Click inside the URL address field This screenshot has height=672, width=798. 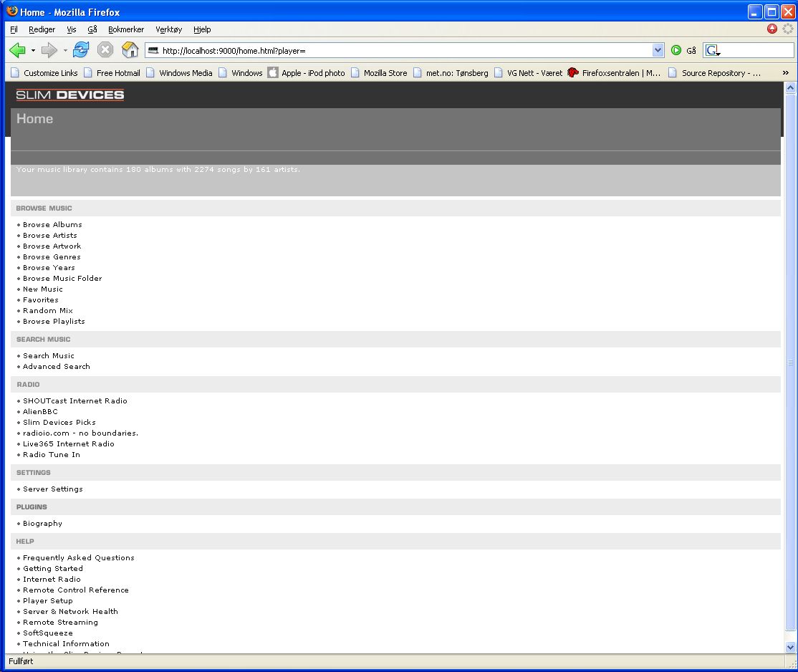pos(401,51)
